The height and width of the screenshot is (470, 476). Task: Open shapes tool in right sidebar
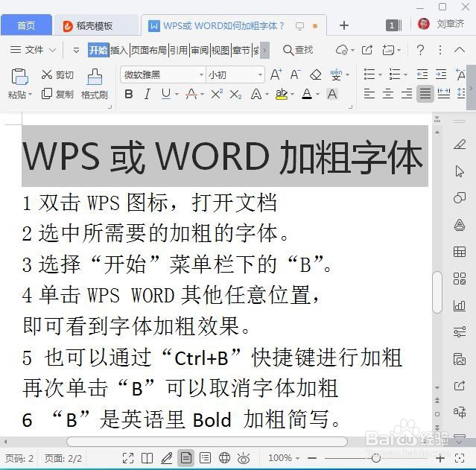[460, 198]
